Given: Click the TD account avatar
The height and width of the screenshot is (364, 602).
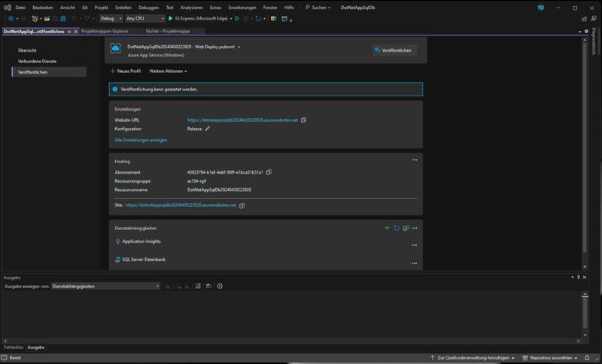Looking at the screenshot, I should 541,8.
